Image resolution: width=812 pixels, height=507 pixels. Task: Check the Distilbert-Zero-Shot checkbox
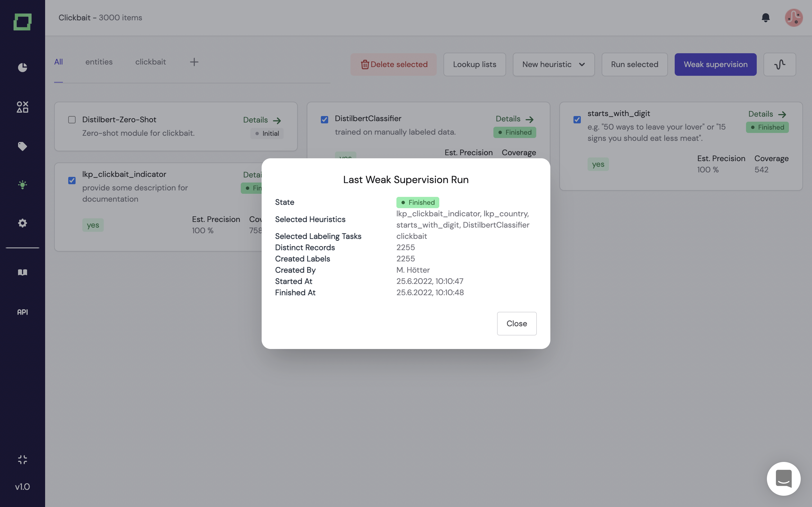click(x=72, y=120)
